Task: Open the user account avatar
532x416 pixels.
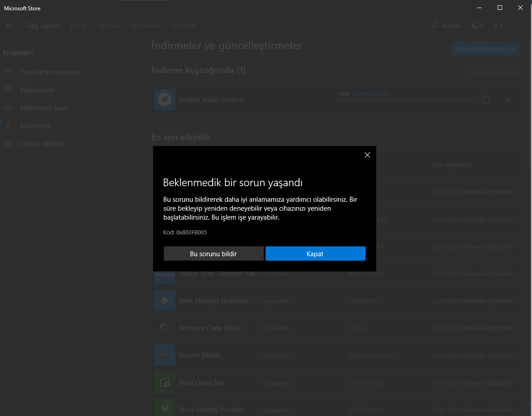Action: pos(477,25)
